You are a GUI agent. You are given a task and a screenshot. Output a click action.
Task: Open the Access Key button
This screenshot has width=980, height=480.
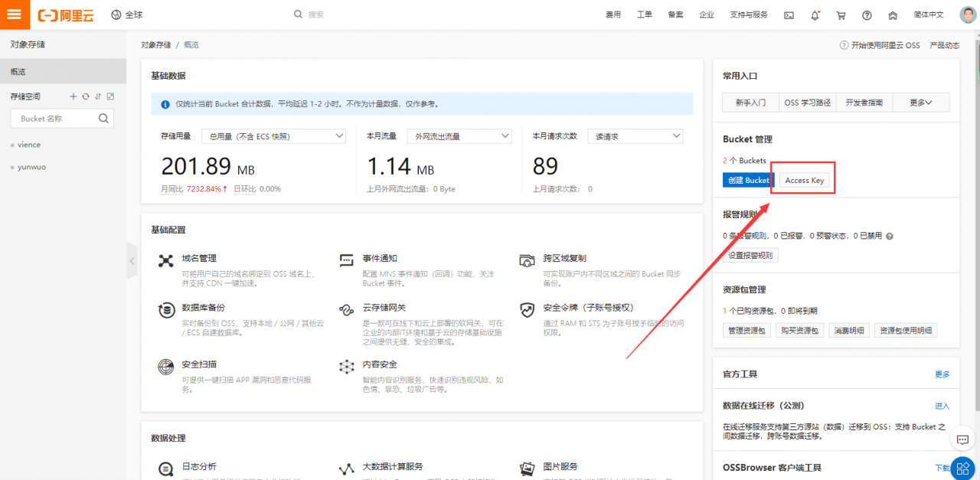[x=802, y=180]
